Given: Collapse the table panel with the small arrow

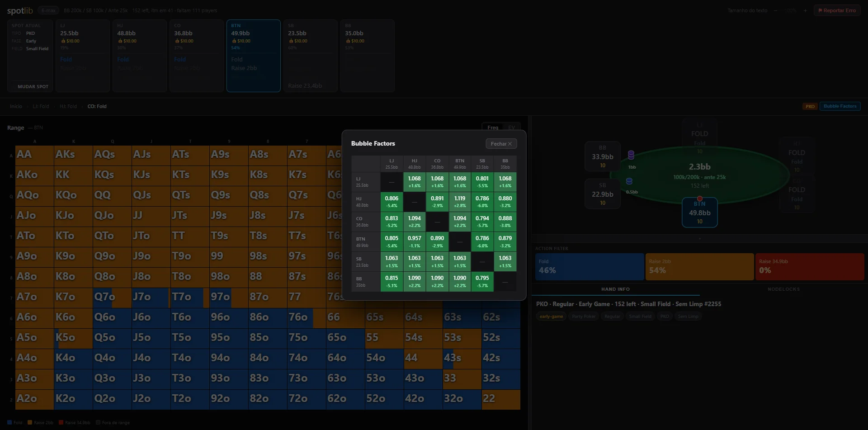Looking at the screenshot, I should [x=699, y=238].
